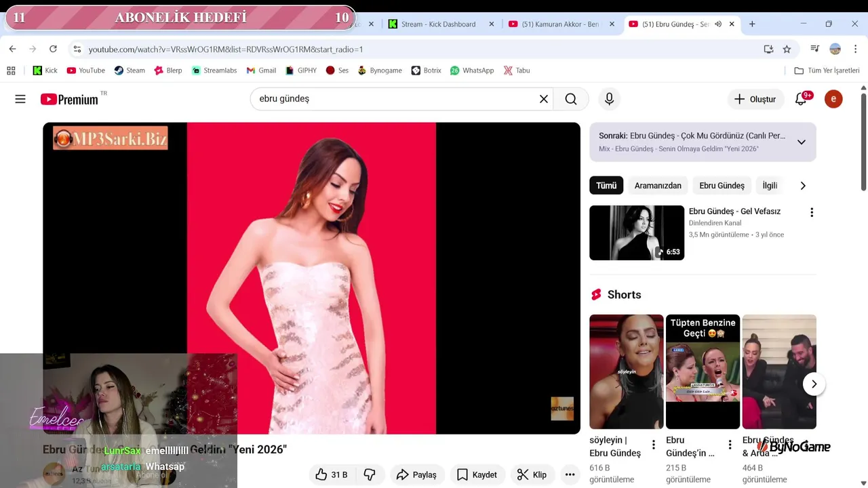Open Chrome media control icon

click(x=814, y=49)
